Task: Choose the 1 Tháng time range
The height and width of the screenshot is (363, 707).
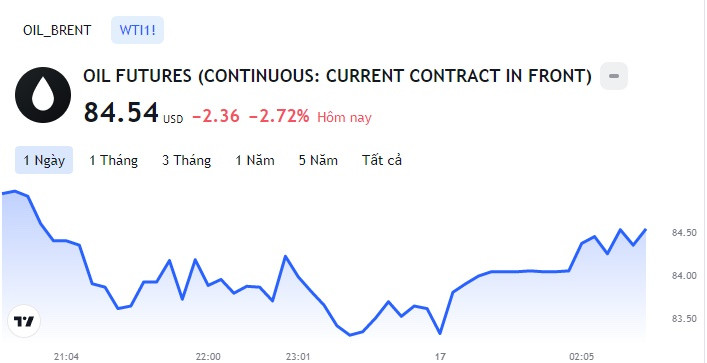Action: click(x=113, y=160)
